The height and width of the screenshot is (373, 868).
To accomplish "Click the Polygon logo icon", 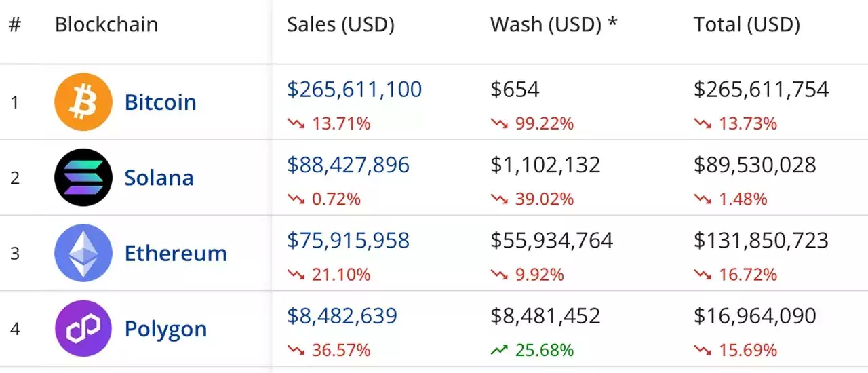I will [83, 329].
